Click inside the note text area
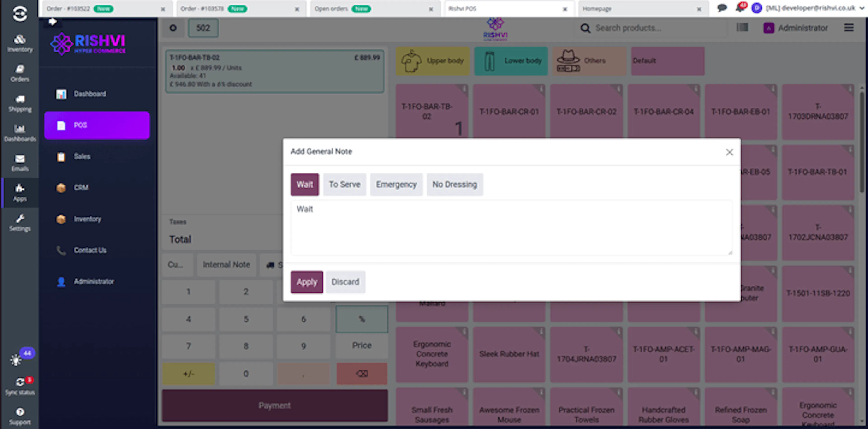The width and height of the screenshot is (868, 429). tap(512, 228)
